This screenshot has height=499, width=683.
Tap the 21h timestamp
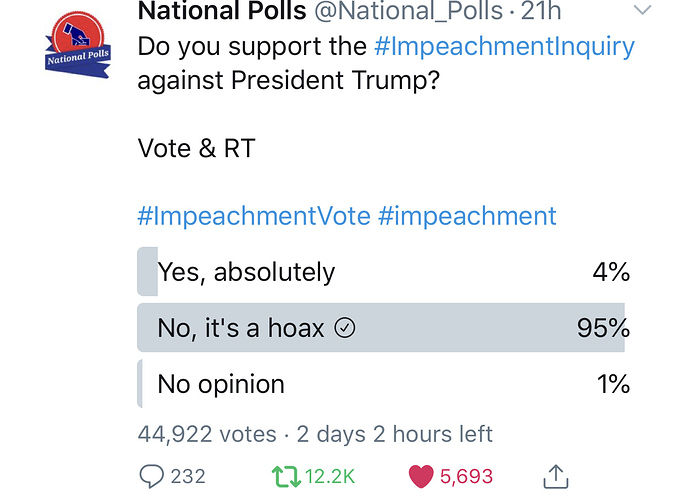coord(541,10)
